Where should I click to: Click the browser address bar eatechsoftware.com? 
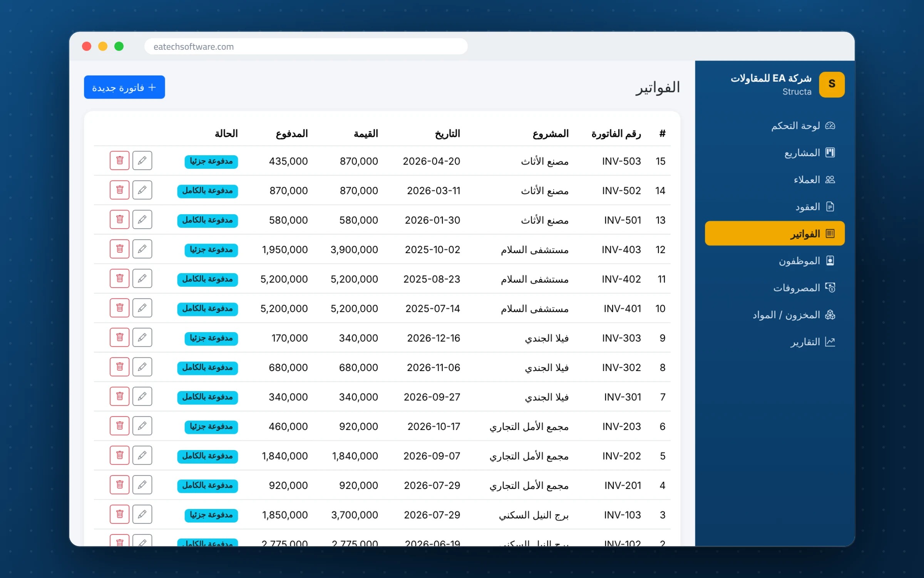click(306, 46)
